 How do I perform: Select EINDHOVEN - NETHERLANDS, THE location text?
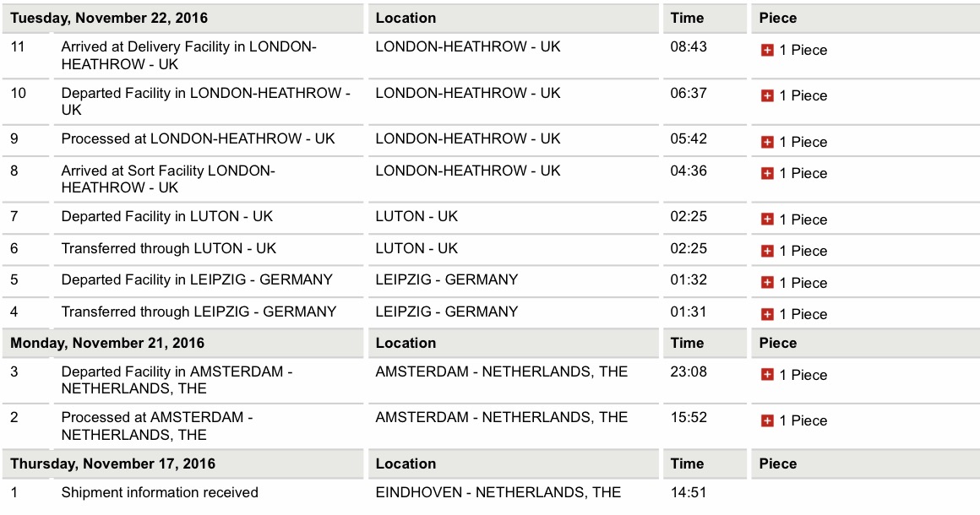pyautogui.click(x=498, y=492)
